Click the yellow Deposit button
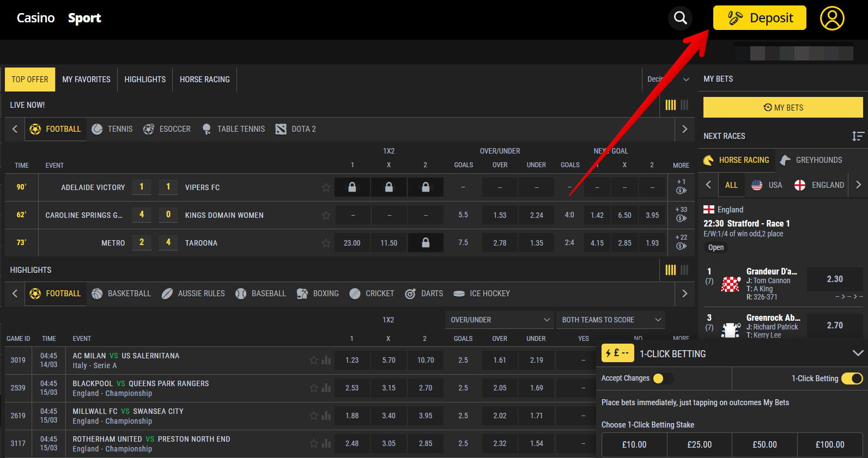The image size is (868, 458). pos(760,18)
